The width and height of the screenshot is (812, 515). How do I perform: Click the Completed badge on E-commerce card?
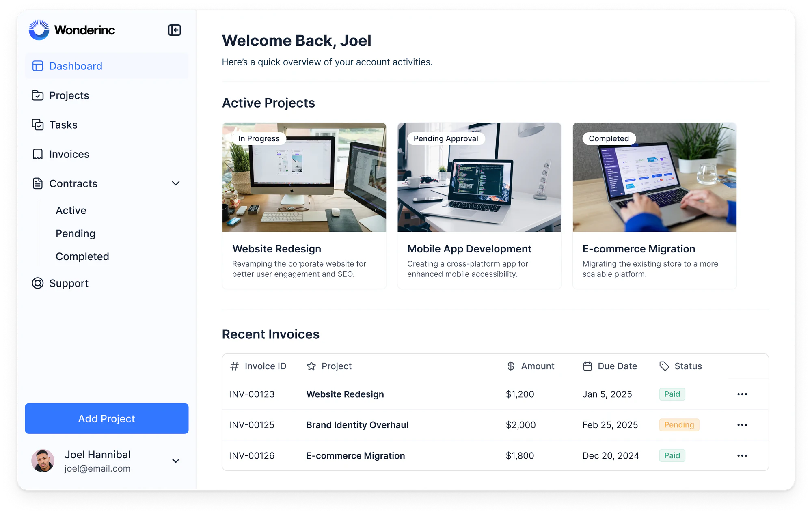point(609,138)
